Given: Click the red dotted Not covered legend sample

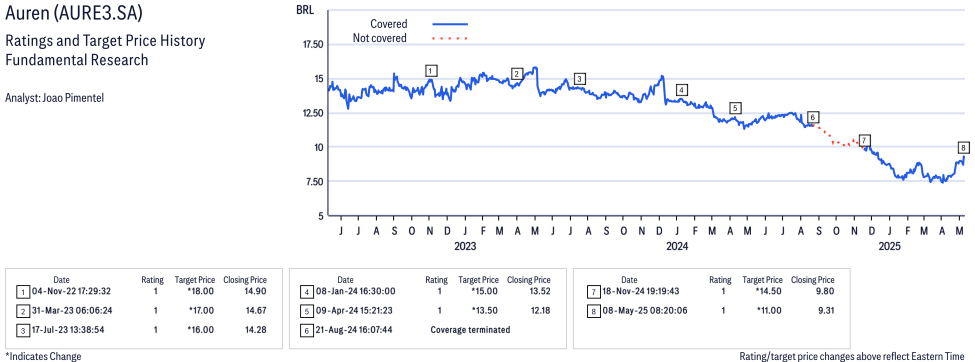Looking at the screenshot, I should point(449,39).
